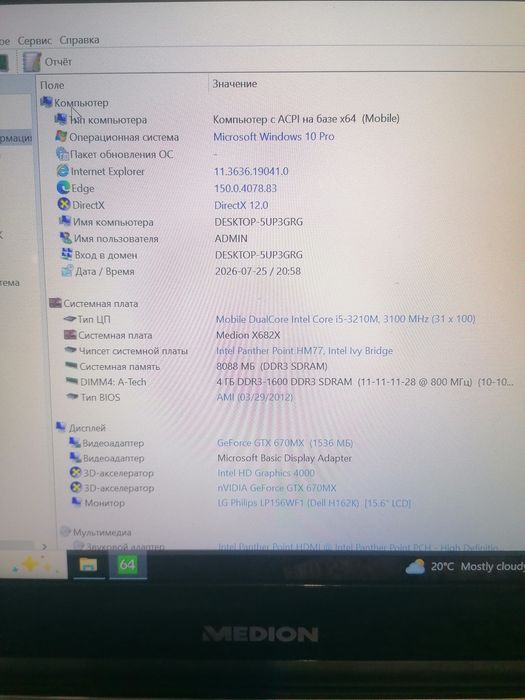Select the ADMIN user name value
The height and width of the screenshot is (700, 525).
(231, 238)
